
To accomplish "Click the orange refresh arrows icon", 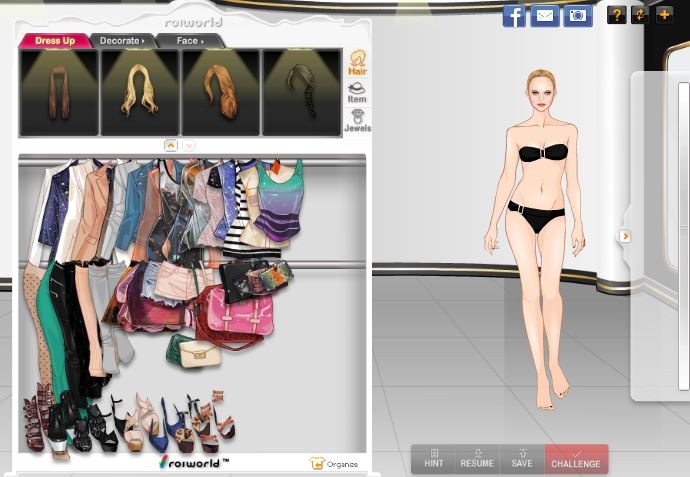I will tap(641, 15).
